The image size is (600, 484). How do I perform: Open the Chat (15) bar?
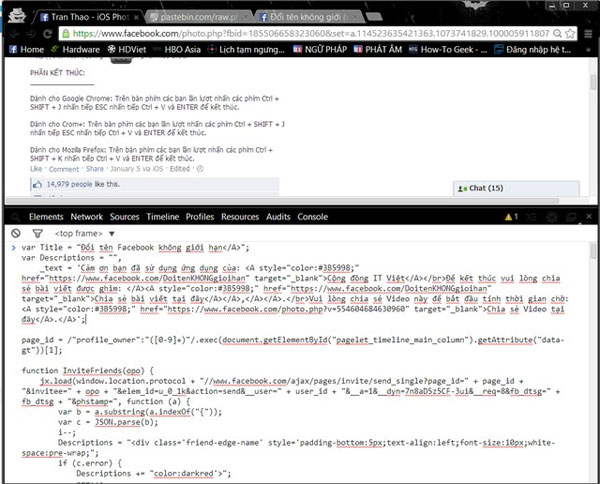(516, 188)
